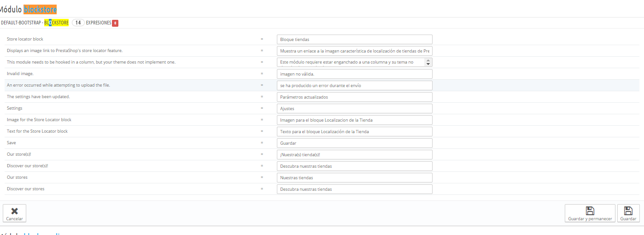Select the 'se ha producido un error' field
This screenshot has height=235, width=644.
tap(354, 85)
